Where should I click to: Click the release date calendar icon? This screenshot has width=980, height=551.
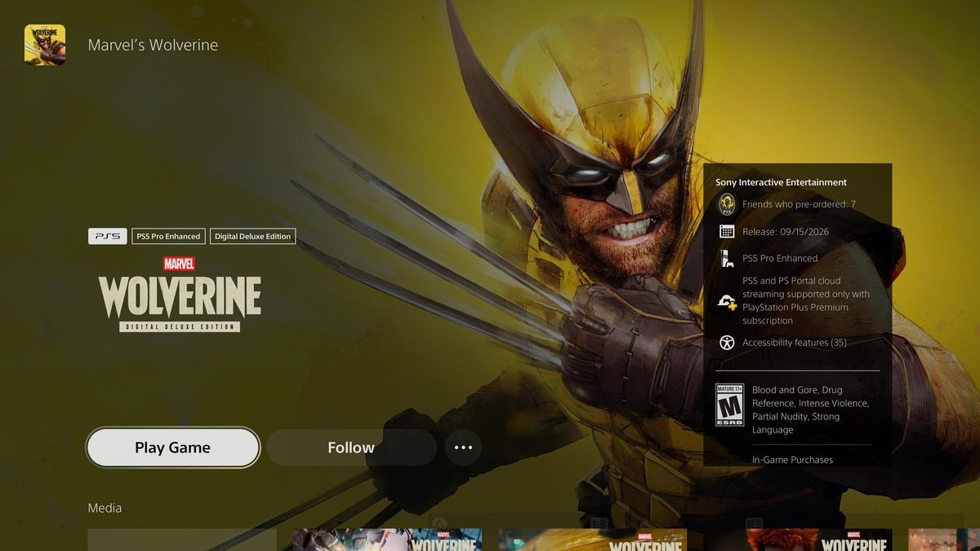(727, 232)
